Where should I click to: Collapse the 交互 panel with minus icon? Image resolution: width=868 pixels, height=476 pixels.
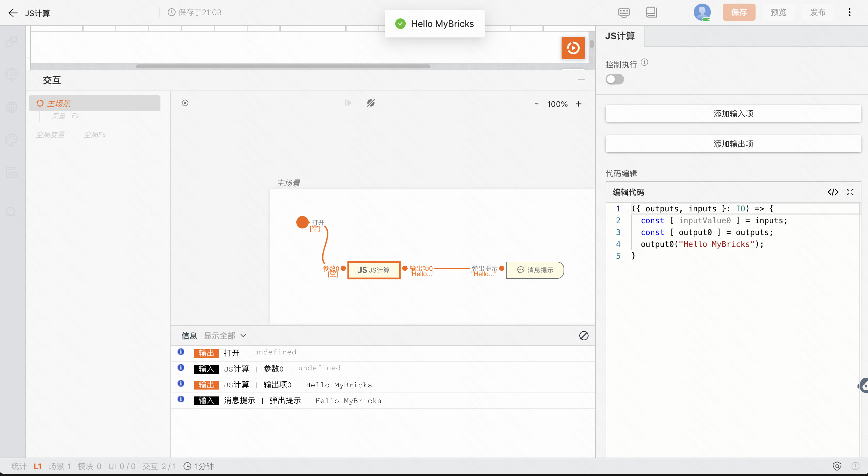(x=581, y=80)
